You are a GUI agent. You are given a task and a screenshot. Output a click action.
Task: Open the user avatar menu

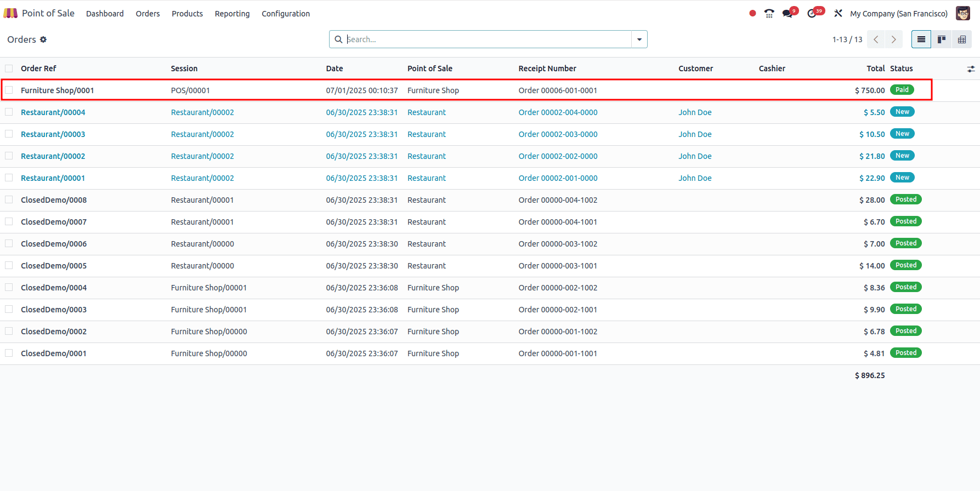pyautogui.click(x=963, y=13)
